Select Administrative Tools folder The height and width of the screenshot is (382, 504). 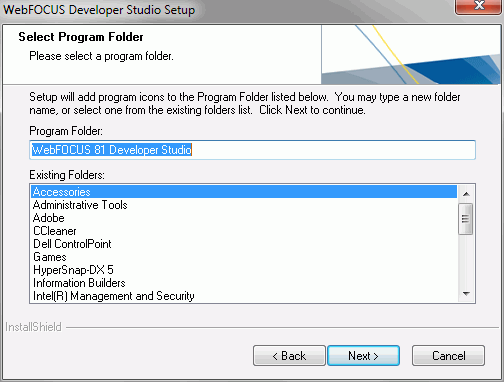pyautogui.click(x=244, y=205)
